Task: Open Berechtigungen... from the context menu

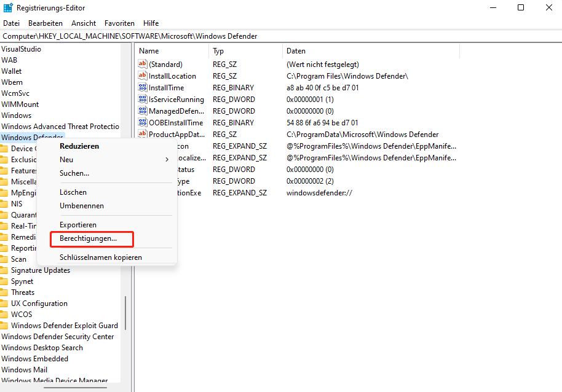Action: pyautogui.click(x=88, y=238)
